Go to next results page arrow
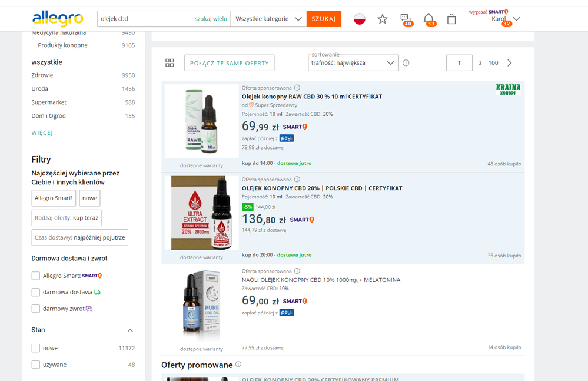Viewport: 588px width, 381px height. click(x=509, y=63)
